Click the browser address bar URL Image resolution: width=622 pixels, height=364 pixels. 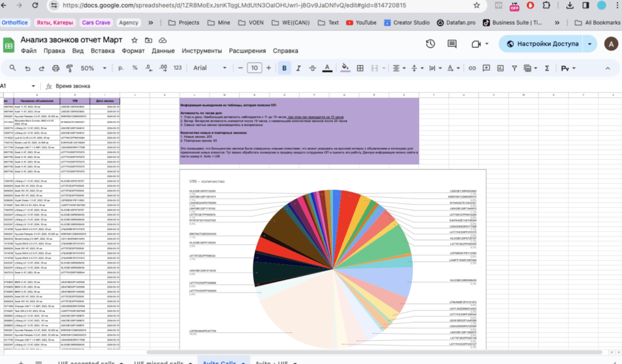(x=234, y=6)
